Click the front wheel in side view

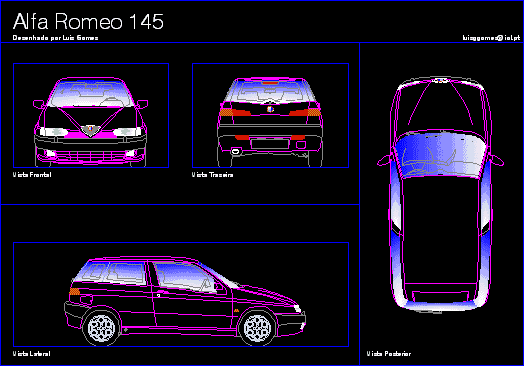(257, 328)
